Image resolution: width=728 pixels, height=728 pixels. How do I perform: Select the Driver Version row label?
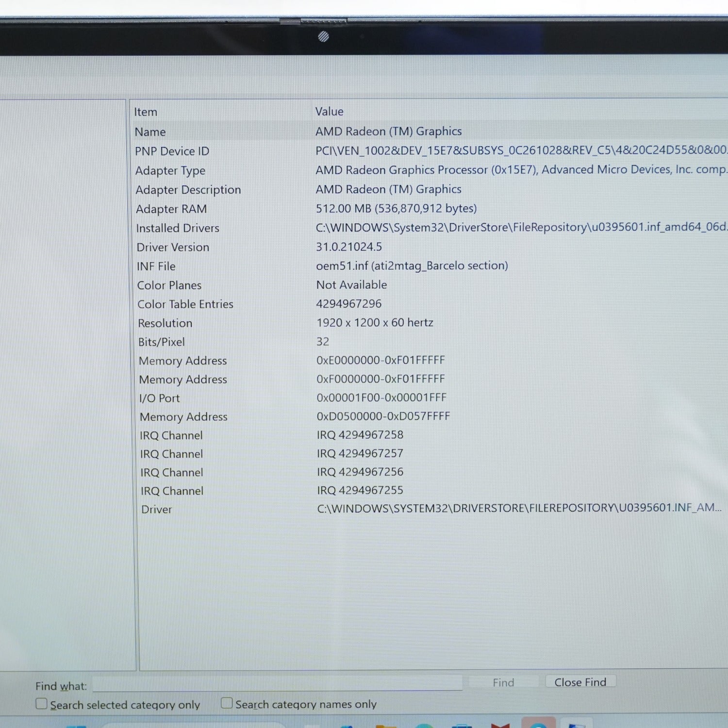coord(173,247)
